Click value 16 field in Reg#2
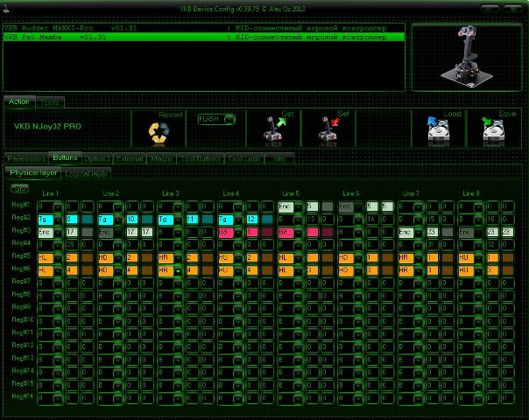 point(492,220)
